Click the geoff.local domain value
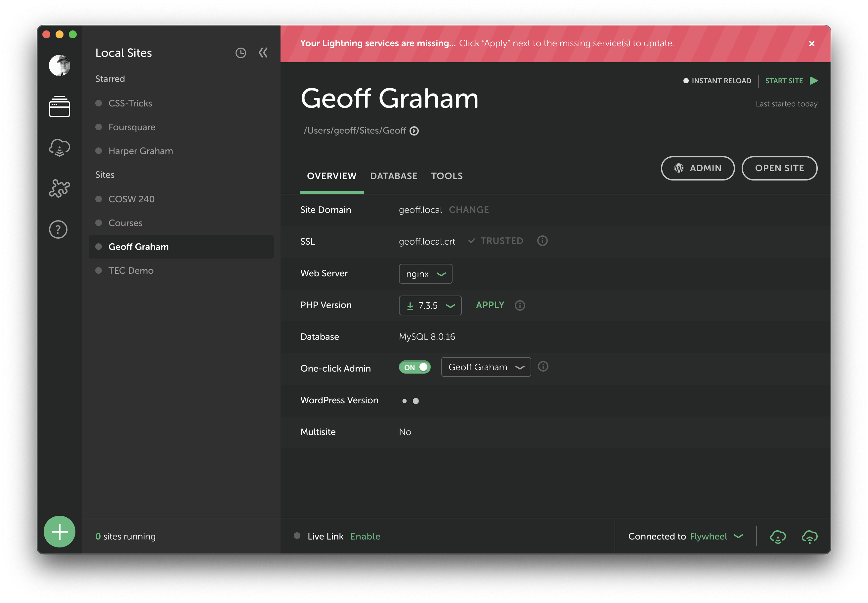The height and width of the screenshot is (603, 868). click(420, 210)
